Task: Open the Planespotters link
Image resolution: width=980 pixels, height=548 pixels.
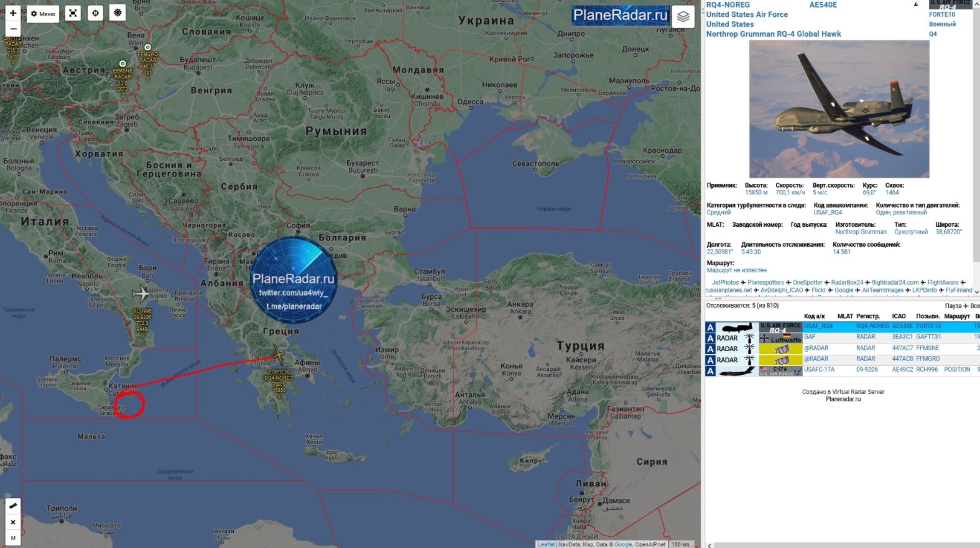Action: (x=765, y=282)
